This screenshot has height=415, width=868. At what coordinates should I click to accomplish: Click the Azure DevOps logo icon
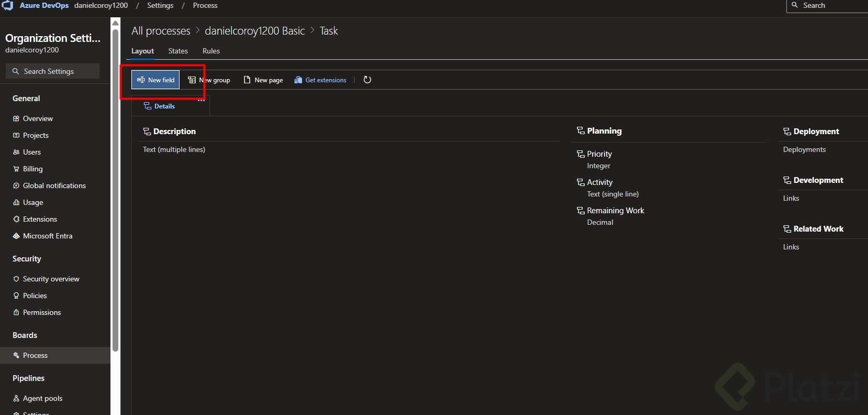7,5
